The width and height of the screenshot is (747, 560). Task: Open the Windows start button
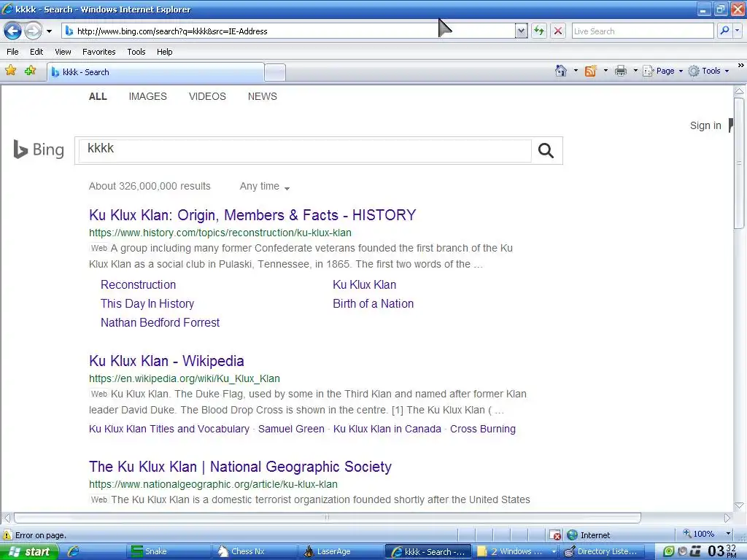point(28,551)
